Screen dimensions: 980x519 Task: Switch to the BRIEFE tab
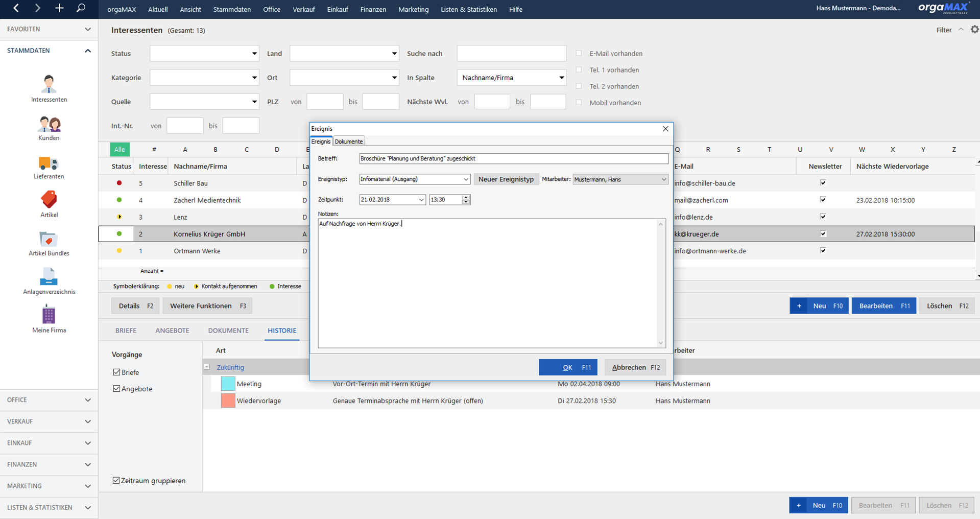tap(126, 331)
